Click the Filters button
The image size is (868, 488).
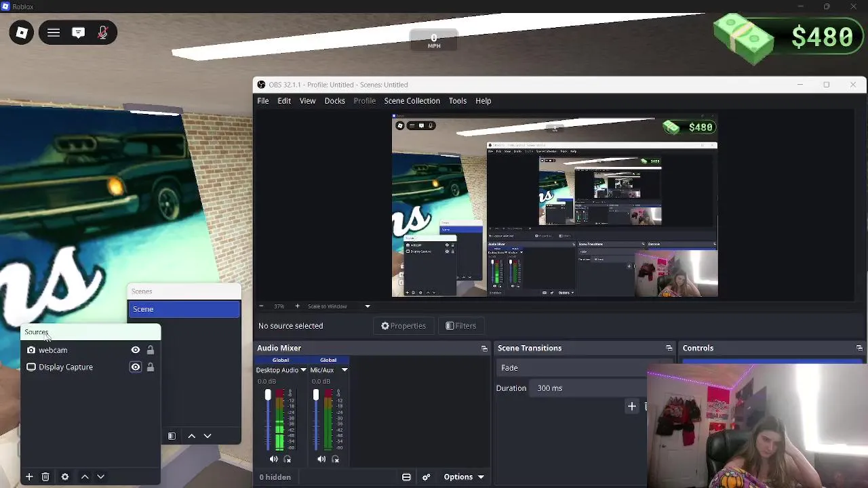point(461,325)
